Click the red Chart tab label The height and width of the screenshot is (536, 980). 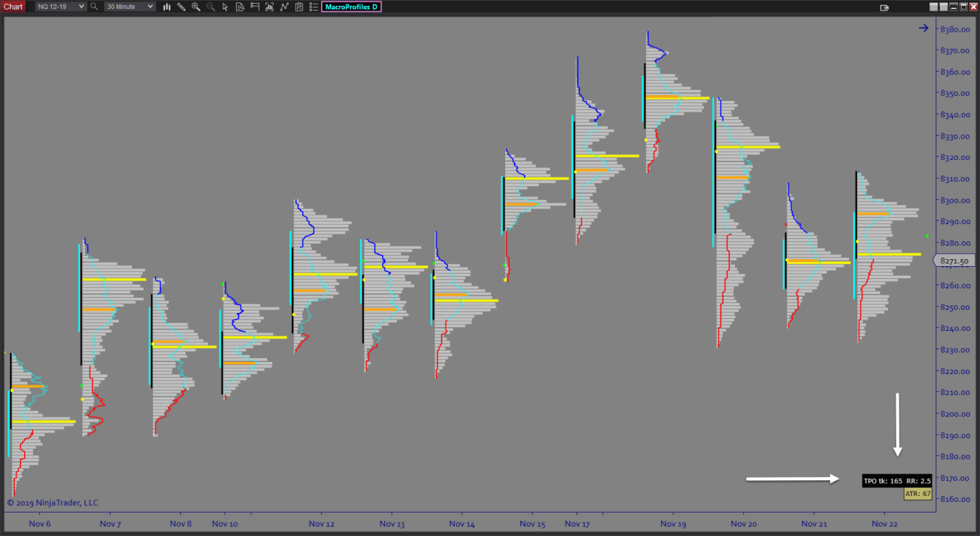tap(13, 7)
